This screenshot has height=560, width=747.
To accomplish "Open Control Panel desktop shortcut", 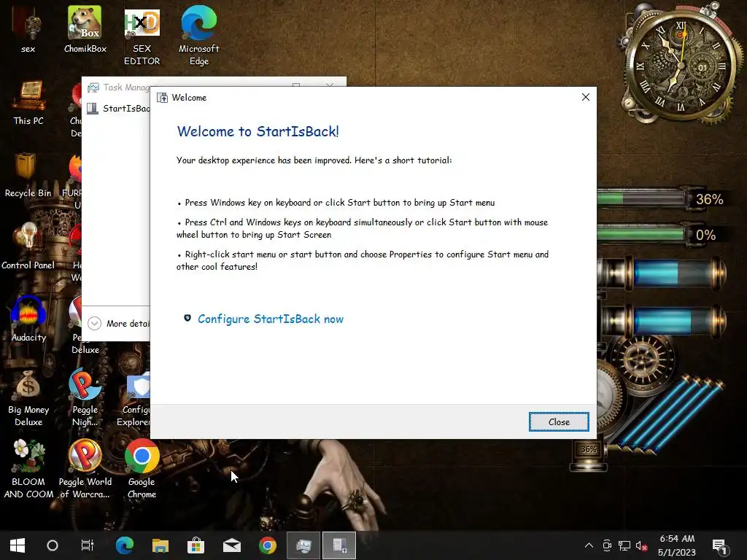I will (x=28, y=246).
